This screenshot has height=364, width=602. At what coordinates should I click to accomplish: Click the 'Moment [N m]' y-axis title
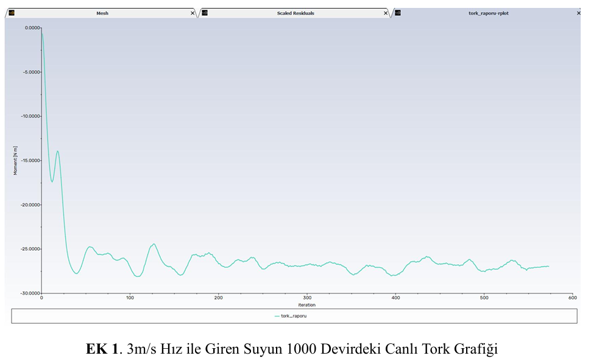(x=16, y=161)
